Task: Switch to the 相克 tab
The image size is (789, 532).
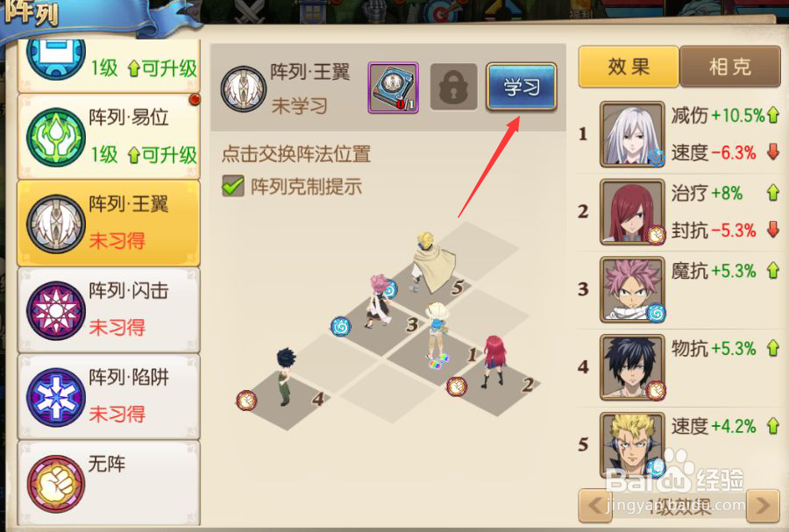Action: (729, 67)
